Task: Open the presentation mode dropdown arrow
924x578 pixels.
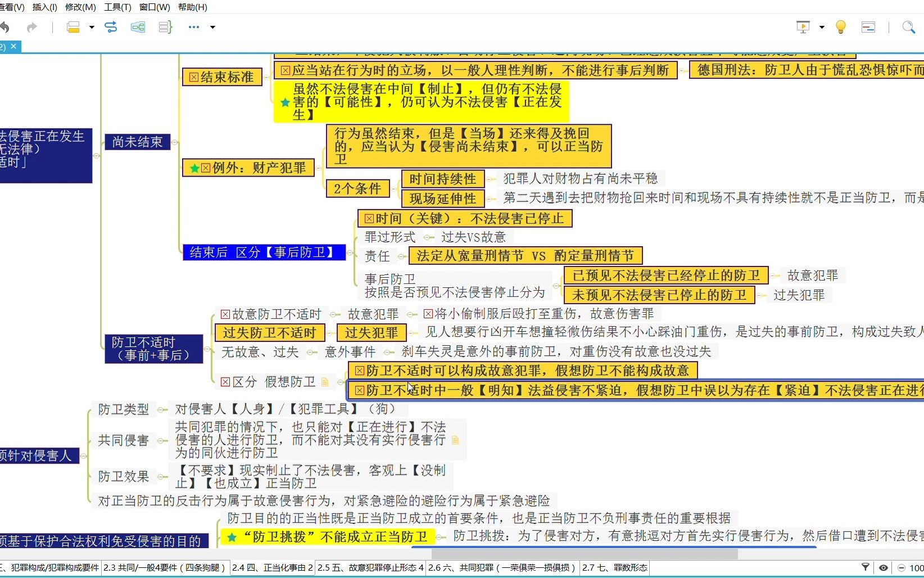Action: [822, 27]
